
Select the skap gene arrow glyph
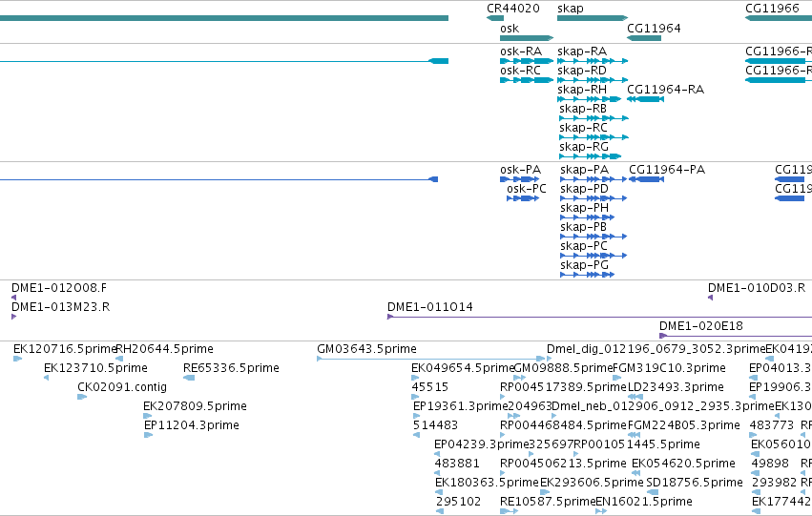point(593,18)
